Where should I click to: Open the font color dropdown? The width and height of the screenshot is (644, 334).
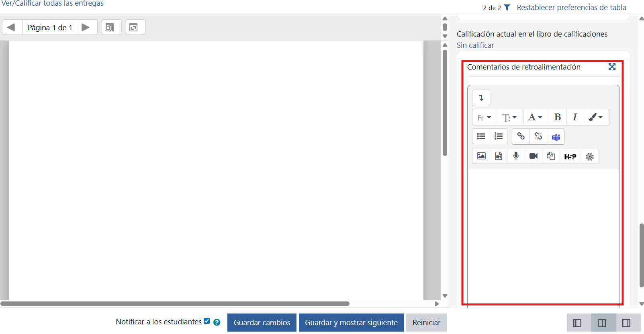pos(536,117)
